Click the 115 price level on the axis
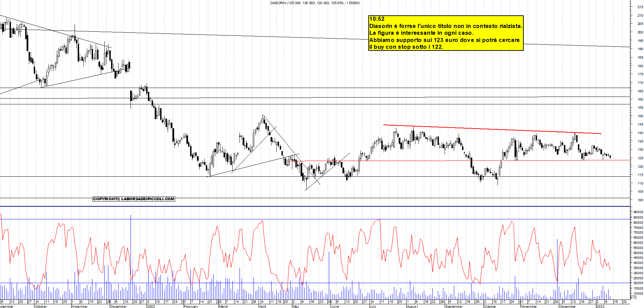Image resolution: width=644 pixels, height=308 pixels. tap(640, 175)
